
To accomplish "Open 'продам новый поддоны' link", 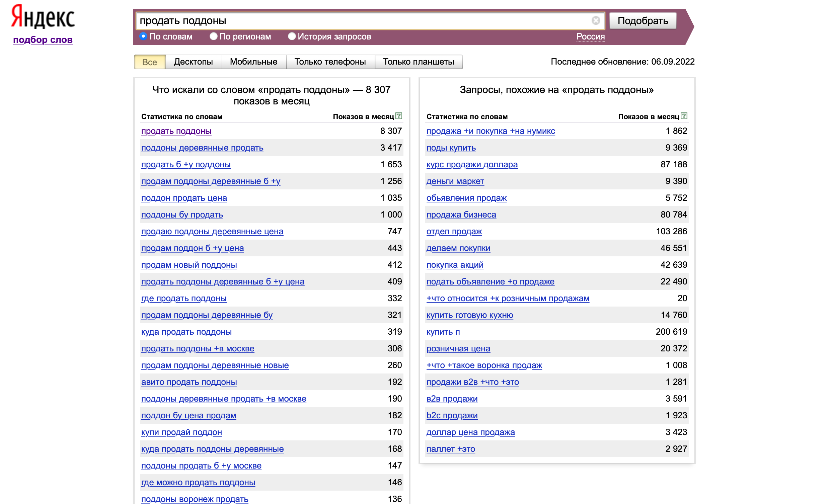I will 189,265.
